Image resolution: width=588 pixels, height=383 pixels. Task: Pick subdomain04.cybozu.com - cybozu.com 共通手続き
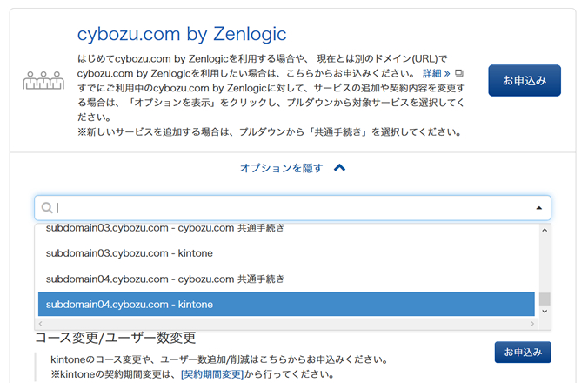165,279
